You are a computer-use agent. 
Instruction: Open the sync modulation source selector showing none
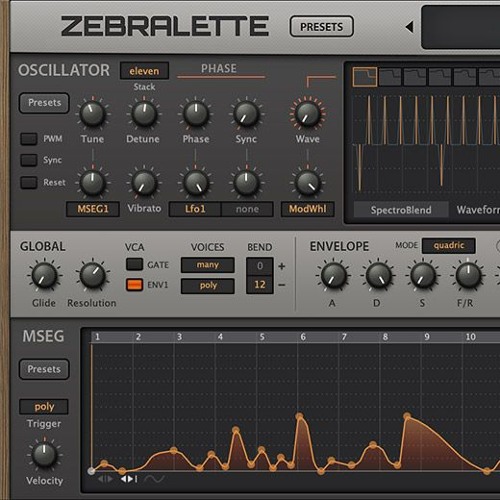pyautogui.click(x=247, y=209)
